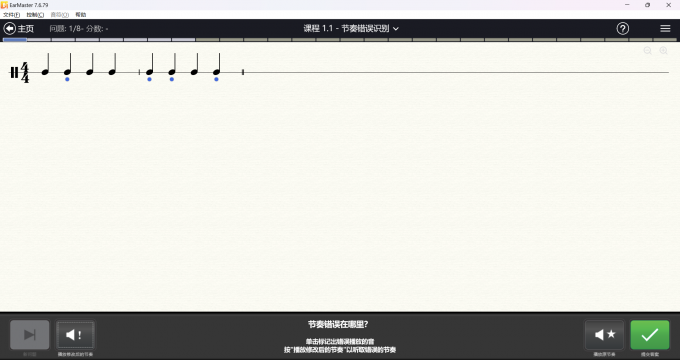Image resolution: width=680 pixels, height=360 pixels.
Task: Mark the third note in second measure
Action: (195, 64)
